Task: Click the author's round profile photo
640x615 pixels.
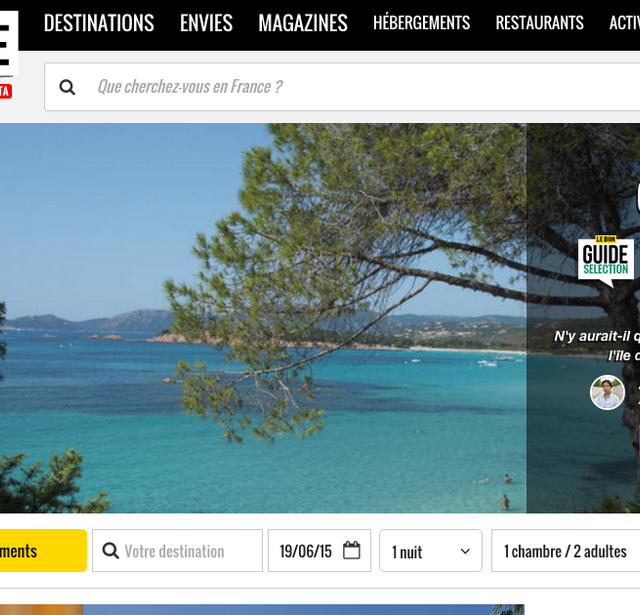Action: [x=607, y=392]
